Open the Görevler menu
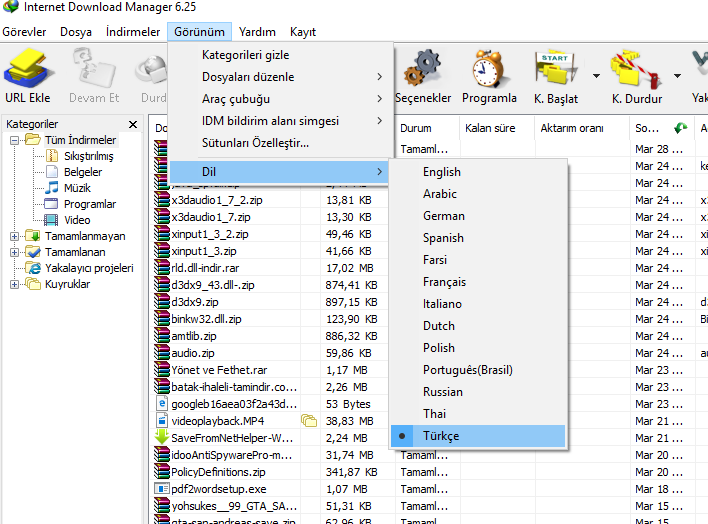708x524 pixels. point(24,32)
